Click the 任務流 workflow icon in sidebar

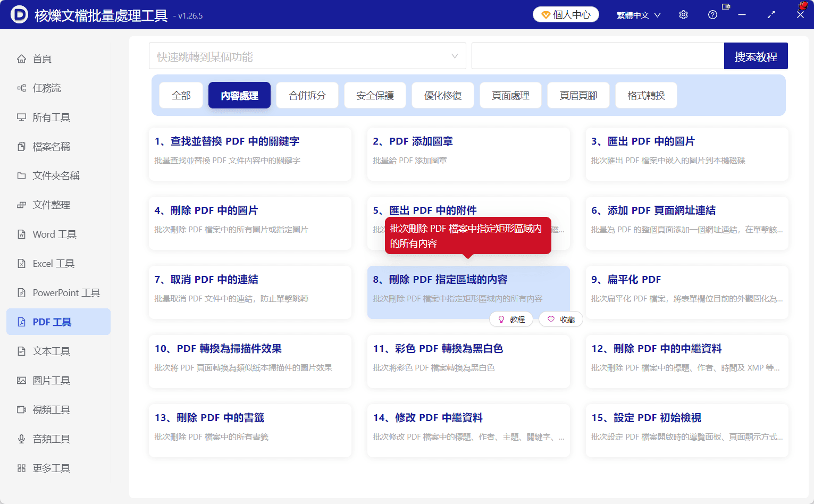point(21,88)
